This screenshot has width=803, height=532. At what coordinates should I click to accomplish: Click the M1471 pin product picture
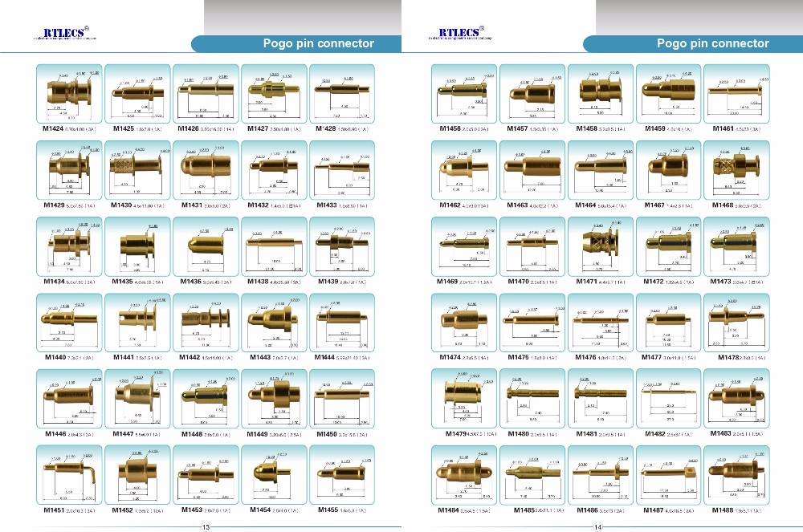(598, 247)
